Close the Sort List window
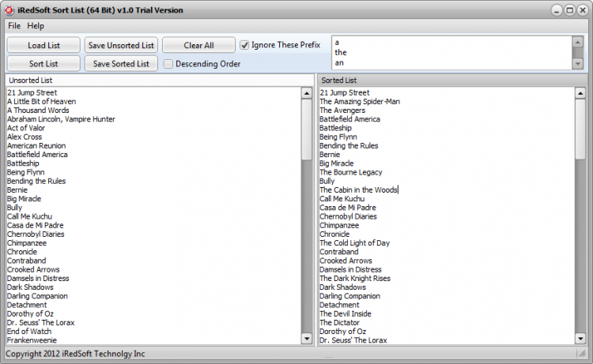The image size is (593, 364). (x=583, y=10)
